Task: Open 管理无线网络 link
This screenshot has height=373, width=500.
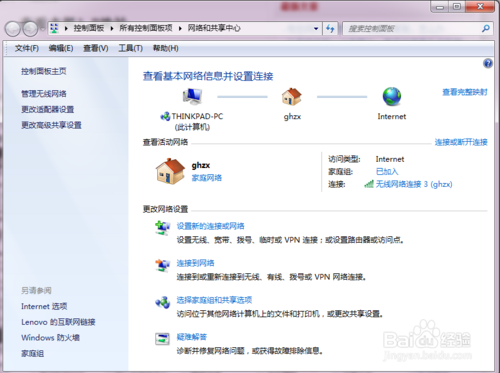Action: [44, 94]
